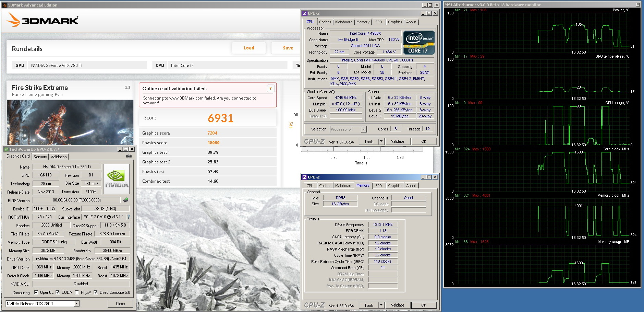Click the Memory clock graph in Afterburner

pyautogui.click(x=542, y=218)
